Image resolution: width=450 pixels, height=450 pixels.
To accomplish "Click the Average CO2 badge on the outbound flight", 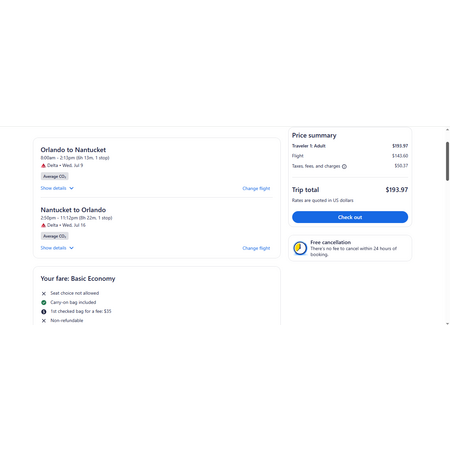I will coord(55,176).
